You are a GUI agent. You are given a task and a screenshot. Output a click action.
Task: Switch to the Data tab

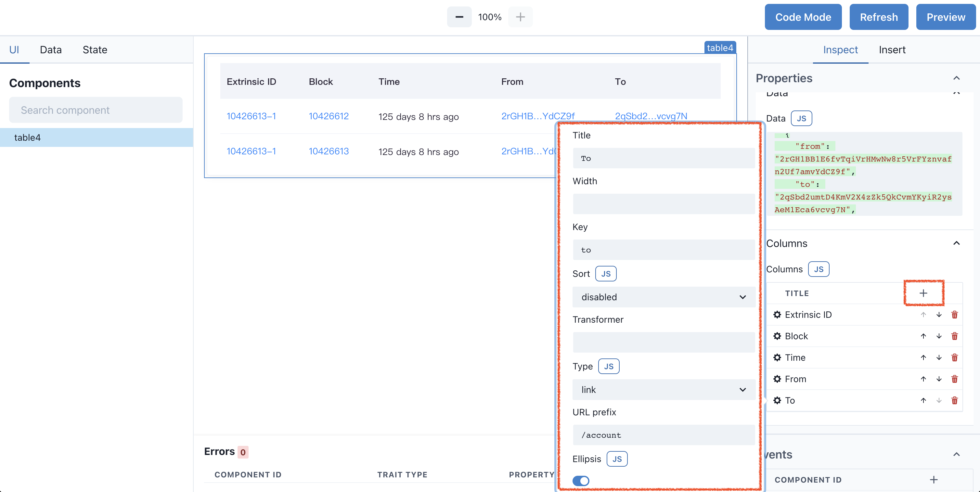coord(51,49)
